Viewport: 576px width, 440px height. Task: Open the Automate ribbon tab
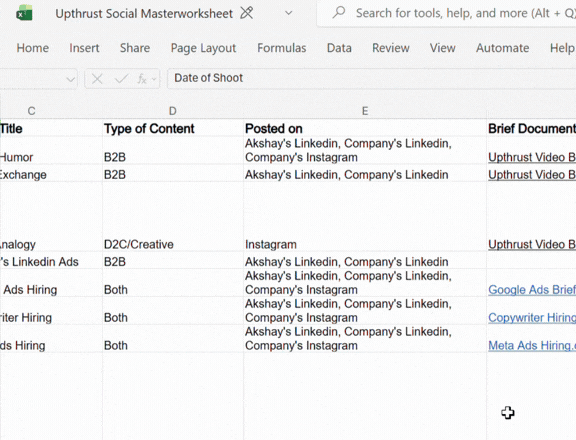pyautogui.click(x=503, y=48)
